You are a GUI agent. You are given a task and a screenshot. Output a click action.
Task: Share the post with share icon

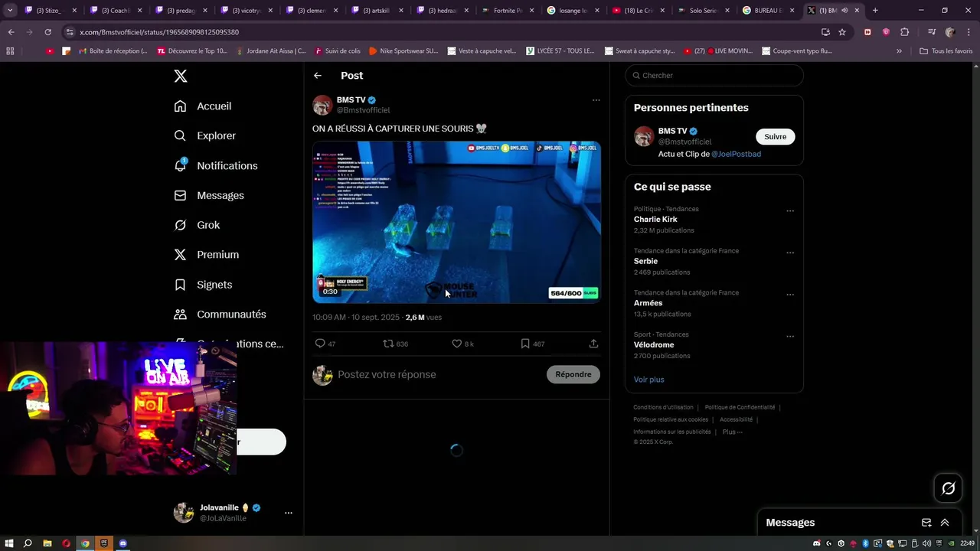pyautogui.click(x=593, y=344)
